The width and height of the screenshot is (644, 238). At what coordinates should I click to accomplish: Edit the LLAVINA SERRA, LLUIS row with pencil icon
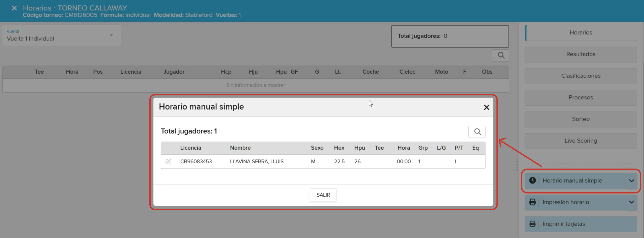click(168, 161)
